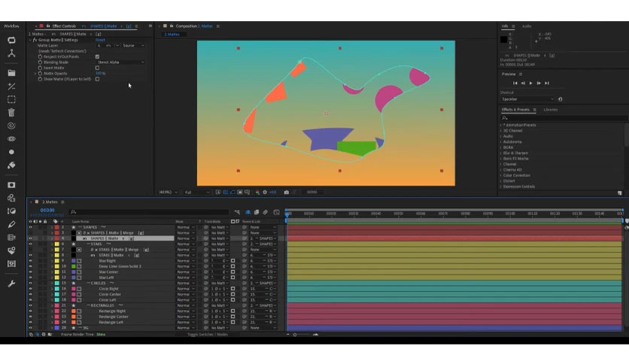This screenshot has height=364, width=629.
Task: Click the timeline layer search field
Action: click(149, 212)
